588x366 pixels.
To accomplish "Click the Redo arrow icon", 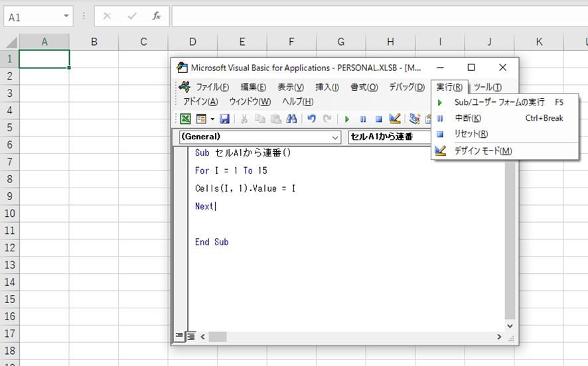I will coord(327,119).
